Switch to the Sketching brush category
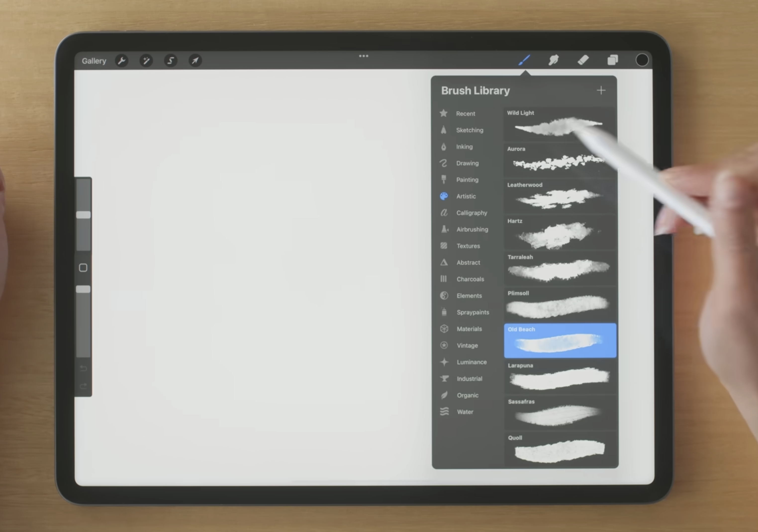The image size is (758, 532). coord(470,130)
